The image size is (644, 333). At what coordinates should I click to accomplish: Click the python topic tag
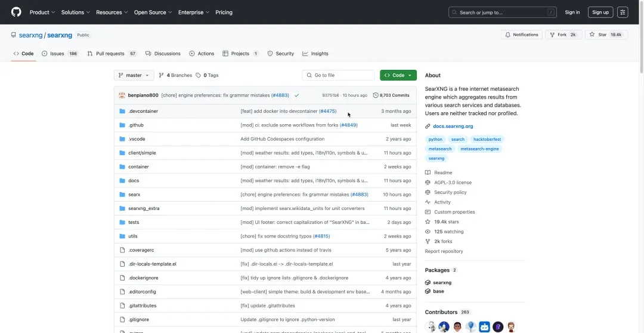(x=435, y=140)
